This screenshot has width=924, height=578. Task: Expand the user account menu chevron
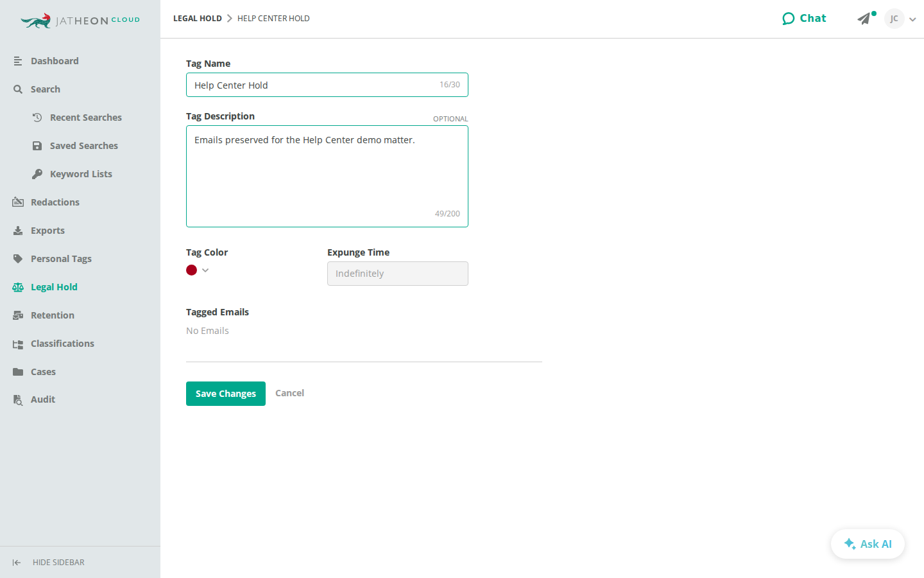(x=912, y=19)
